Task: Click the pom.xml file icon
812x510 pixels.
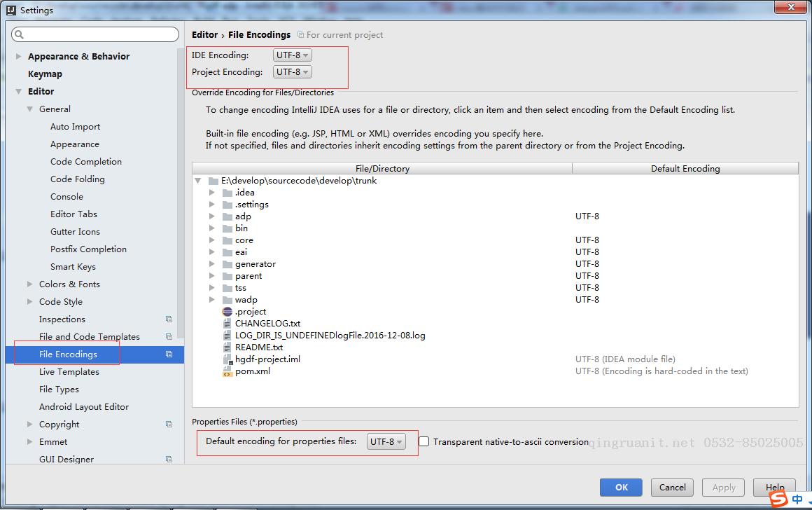Action: pyautogui.click(x=227, y=371)
